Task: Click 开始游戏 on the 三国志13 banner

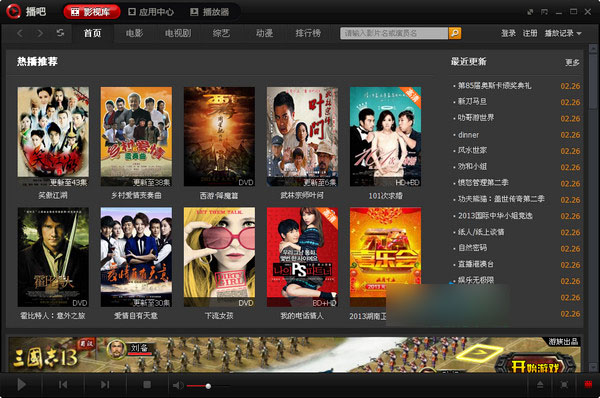Action: pos(535,365)
